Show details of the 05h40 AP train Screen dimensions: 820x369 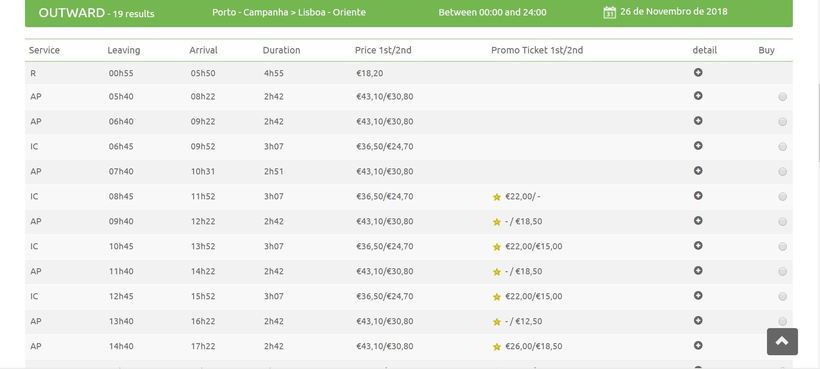point(698,96)
